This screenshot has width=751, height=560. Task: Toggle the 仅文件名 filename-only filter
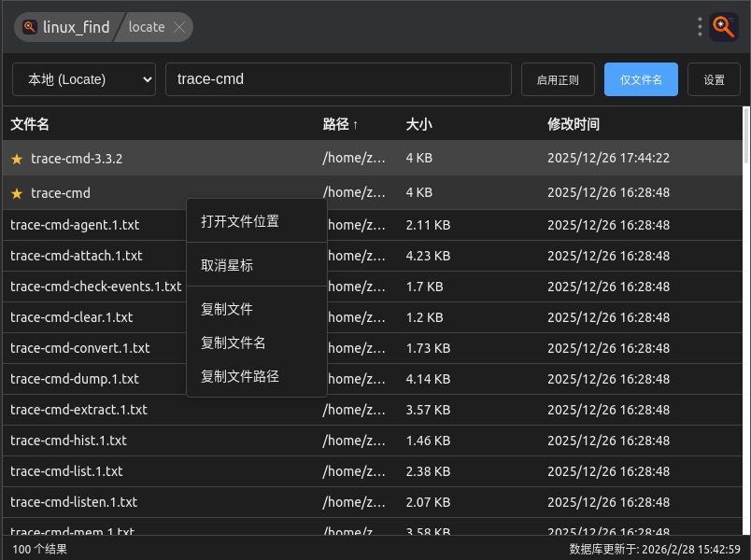641,79
